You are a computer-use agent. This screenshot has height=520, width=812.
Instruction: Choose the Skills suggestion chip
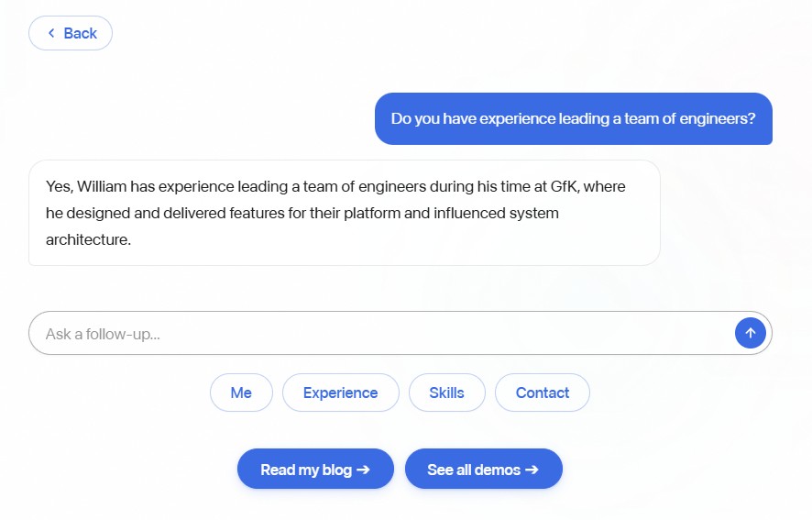click(x=446, y=393)
